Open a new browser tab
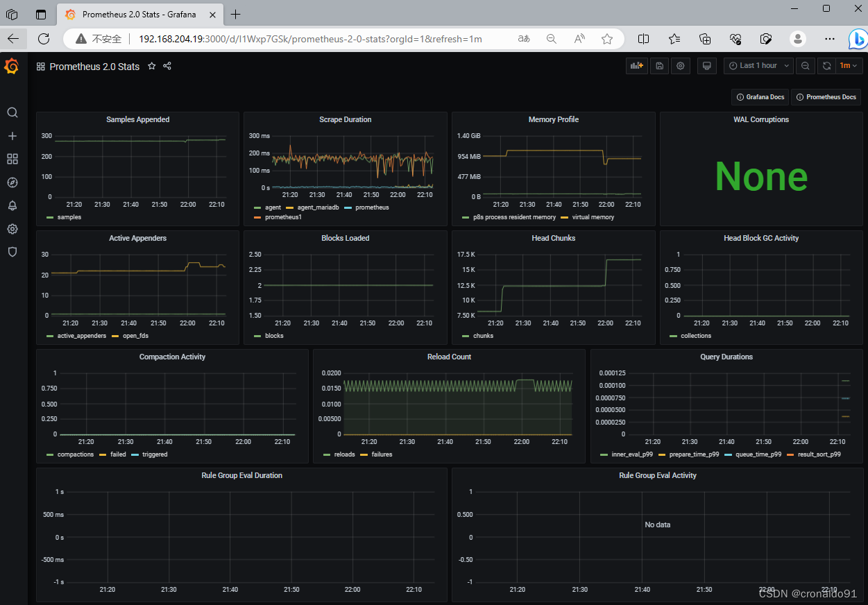This screenshot has height=605, width=868. tap(236, 14)
